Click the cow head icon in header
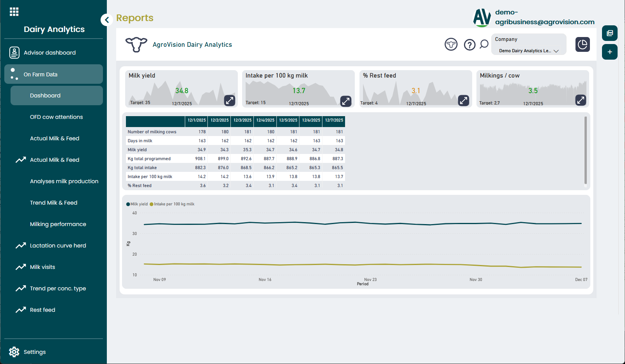625x364 pixels. point(451,44)
